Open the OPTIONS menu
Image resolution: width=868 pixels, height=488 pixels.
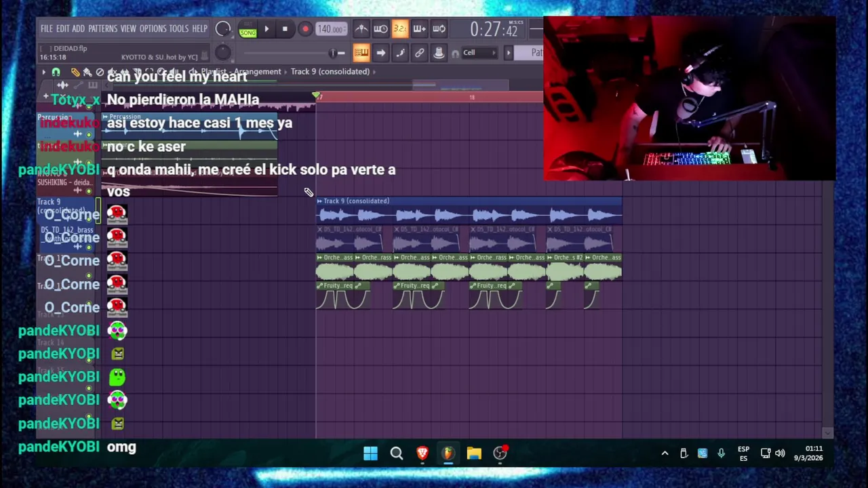[153, 28]
